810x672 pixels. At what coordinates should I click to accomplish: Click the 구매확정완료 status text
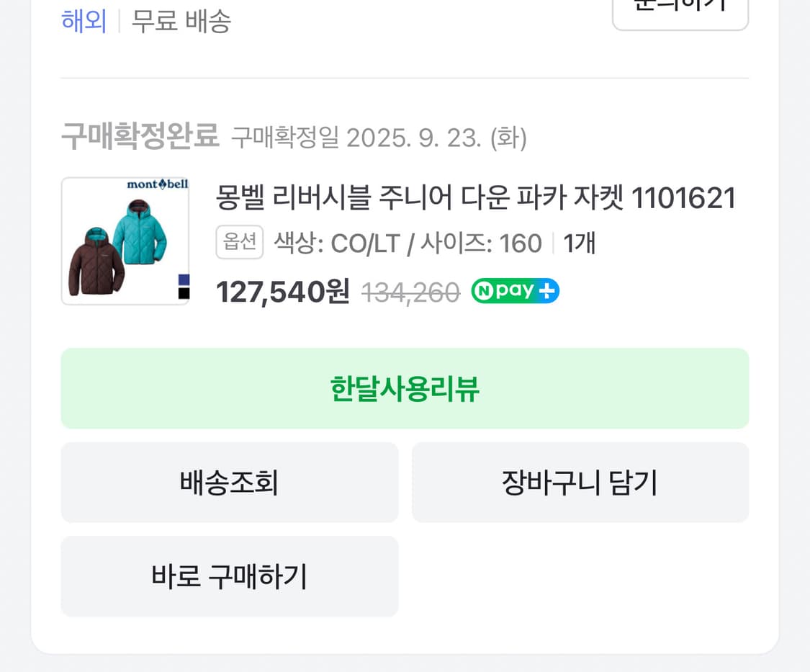[140, 137]
